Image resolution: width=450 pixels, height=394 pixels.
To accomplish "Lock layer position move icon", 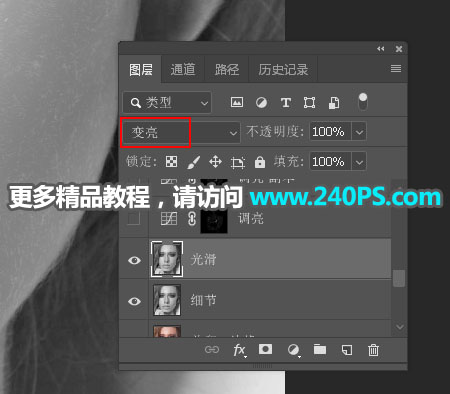I will pyautogui.click(x=215, y=162).
